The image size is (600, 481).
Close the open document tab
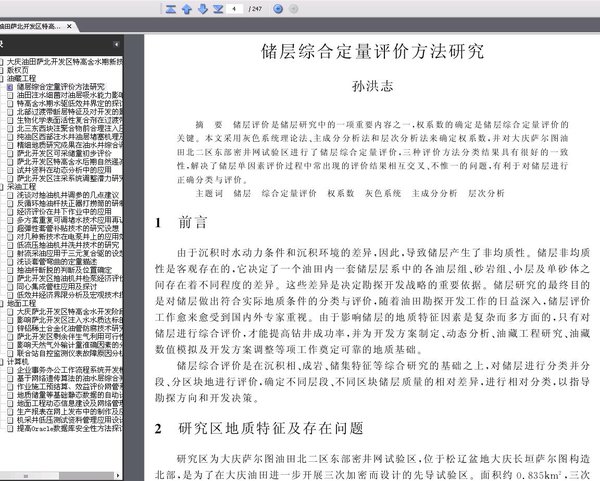pos(69,26)
